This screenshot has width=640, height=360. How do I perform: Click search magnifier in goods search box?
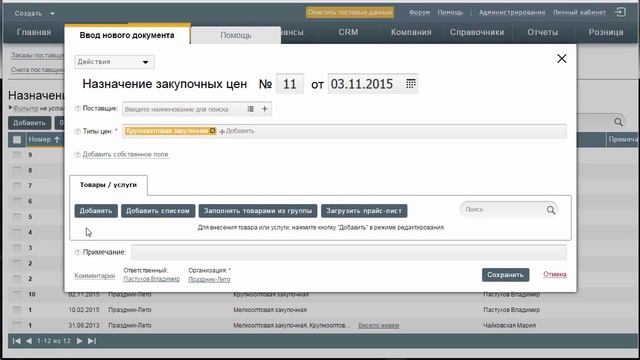551,210
